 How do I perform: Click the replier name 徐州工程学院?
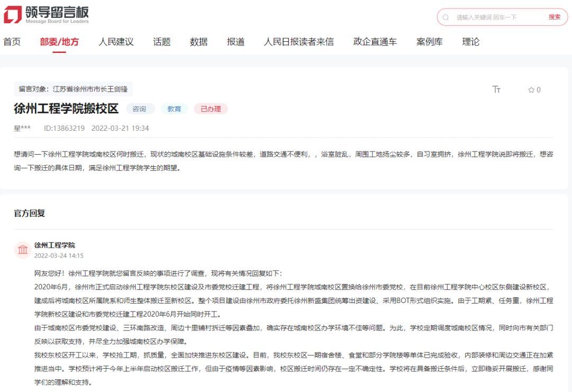55,245
